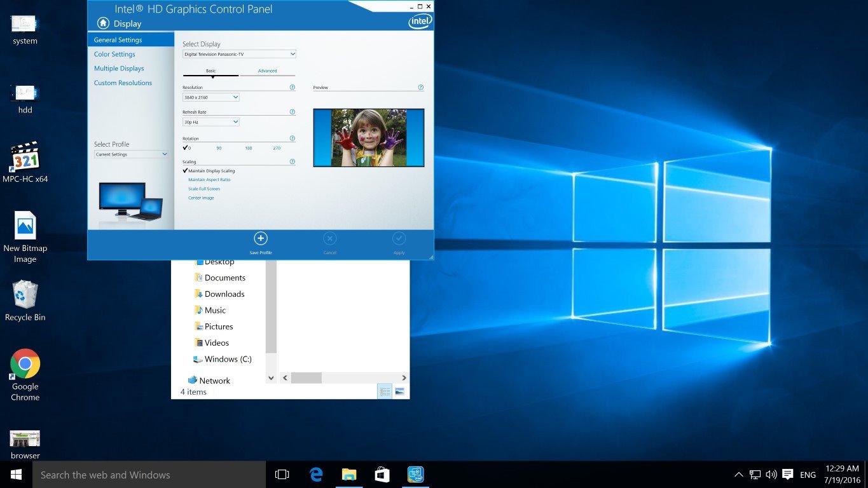
Task: Open help for Rotation setting
Action: point(293,138)
